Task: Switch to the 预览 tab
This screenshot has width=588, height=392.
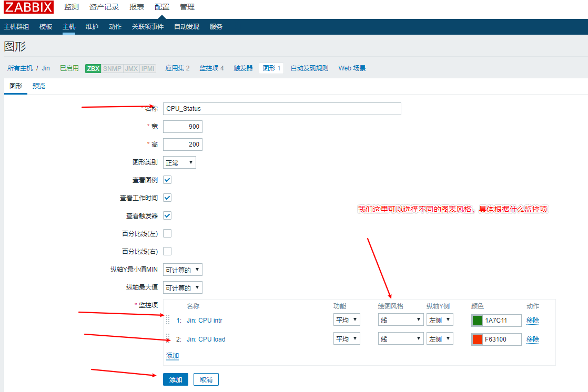Action: [x=39, y=86]
